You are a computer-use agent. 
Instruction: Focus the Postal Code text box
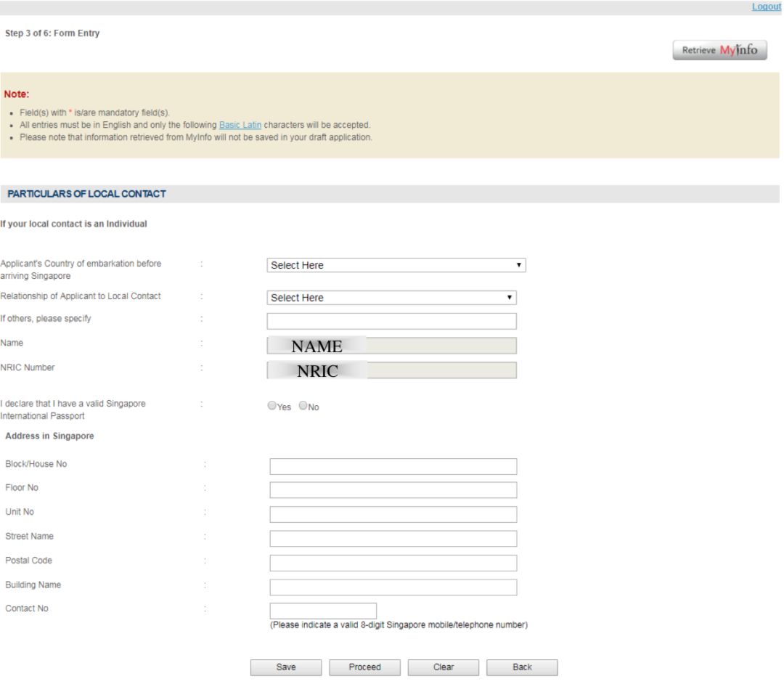click(393, 563)
